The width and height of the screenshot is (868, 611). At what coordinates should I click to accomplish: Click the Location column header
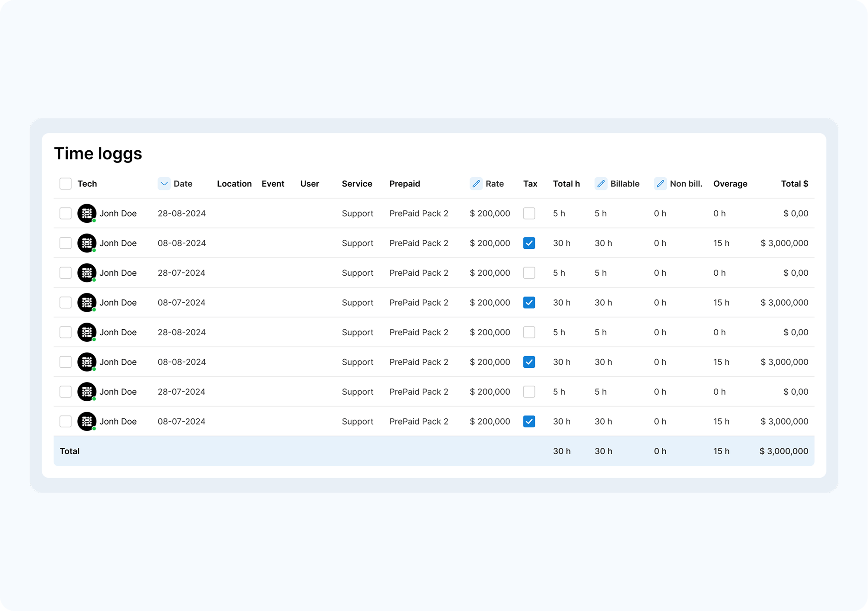point(234,184)
